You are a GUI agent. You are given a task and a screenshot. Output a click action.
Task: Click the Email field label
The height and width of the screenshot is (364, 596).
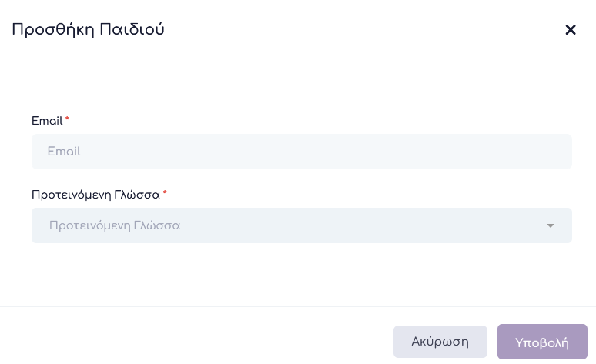coord(47,121)
